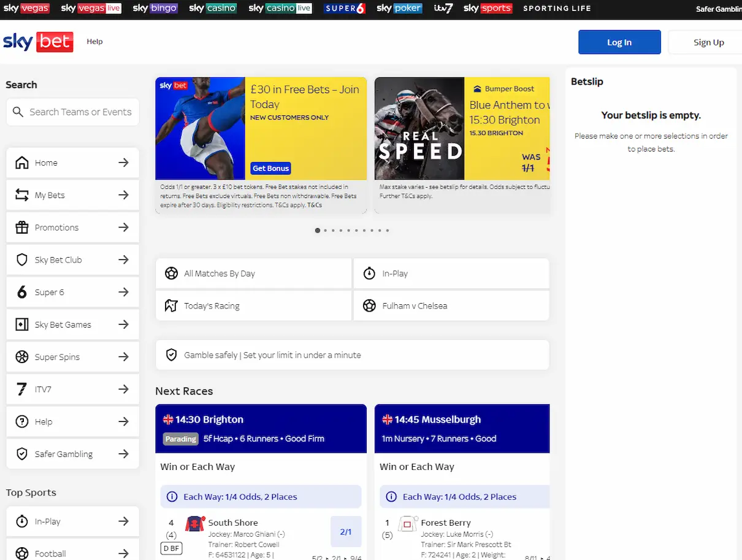This screenshot has width=742, height=560.
Task: Click the info icon in Brighton Each Way banner
Action: 172,497
